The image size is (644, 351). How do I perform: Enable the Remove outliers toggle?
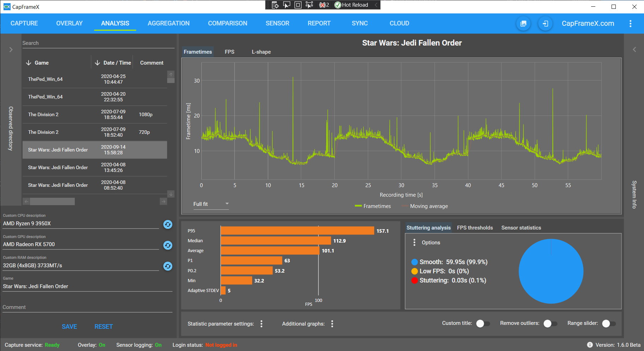(550, 324)
